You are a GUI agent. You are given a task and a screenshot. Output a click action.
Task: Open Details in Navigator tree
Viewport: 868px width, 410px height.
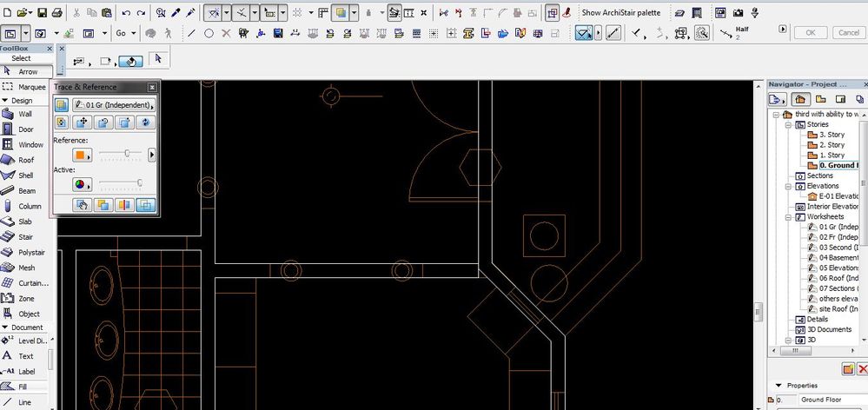[x=818, y=320]
